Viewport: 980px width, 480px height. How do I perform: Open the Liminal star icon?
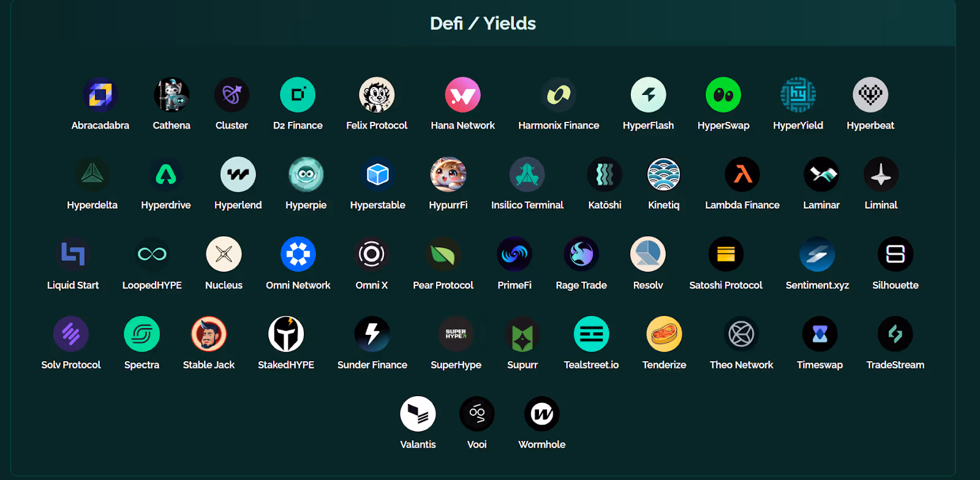(881, 174)
